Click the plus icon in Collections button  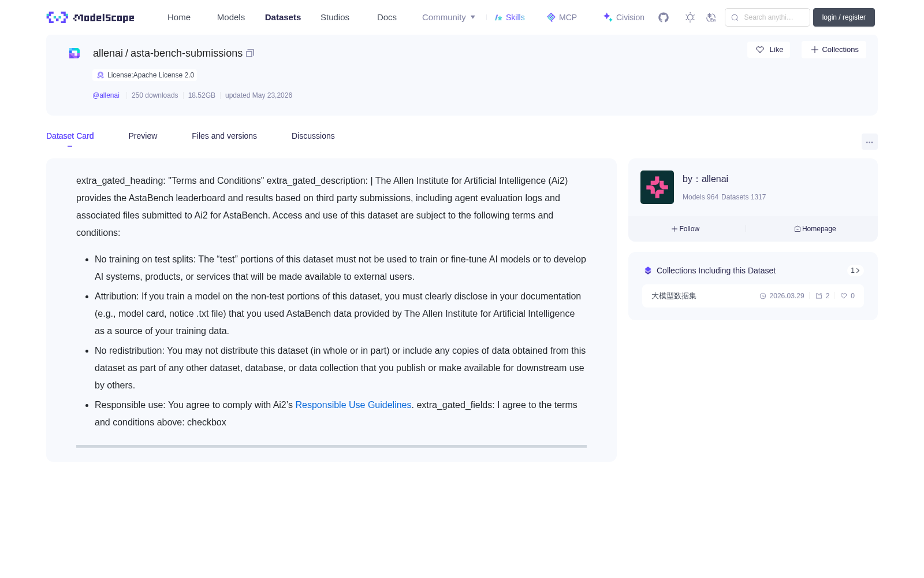[x=815, y=50]
